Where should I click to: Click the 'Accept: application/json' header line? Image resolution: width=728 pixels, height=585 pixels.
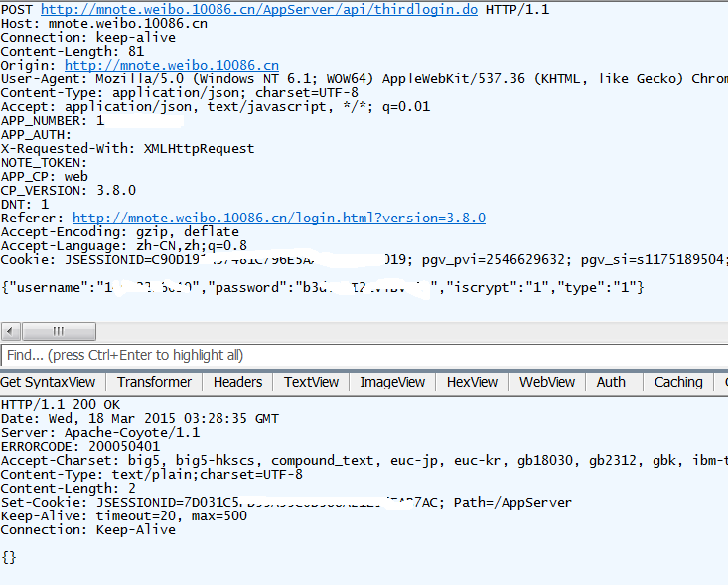216,107
